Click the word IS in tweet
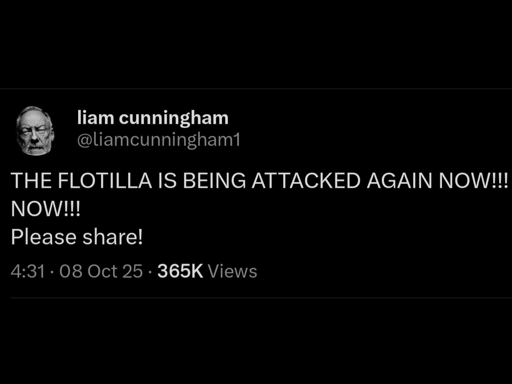Image resolution: width=512 pixels, height=384 pixels. point(167,181)
